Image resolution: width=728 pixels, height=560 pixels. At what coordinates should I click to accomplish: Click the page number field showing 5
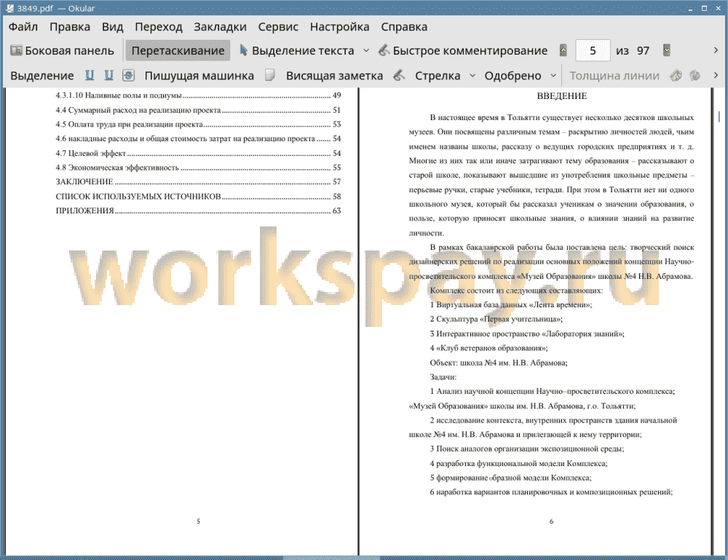[x=593, y=51]
